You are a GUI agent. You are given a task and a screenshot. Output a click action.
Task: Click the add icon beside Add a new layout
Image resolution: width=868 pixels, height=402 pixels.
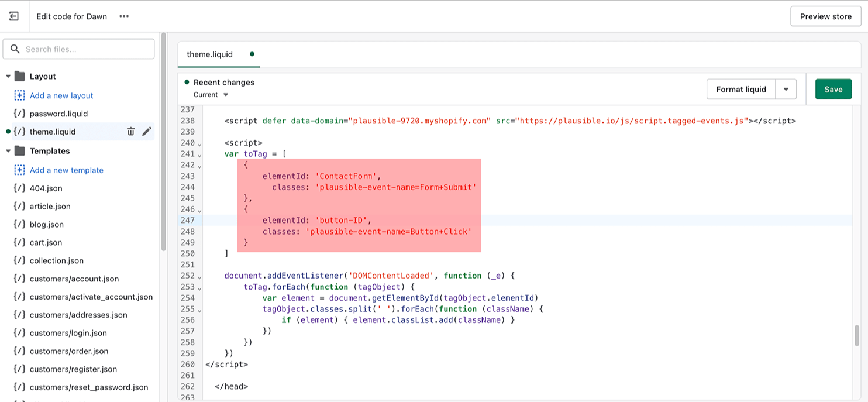point(19,95)
